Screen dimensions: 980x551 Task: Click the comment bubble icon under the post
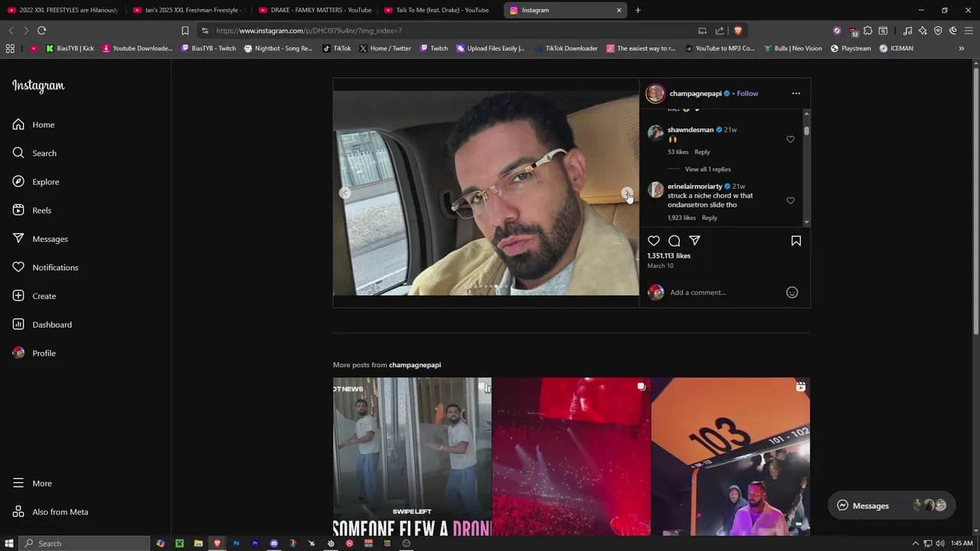coord(675,241)
